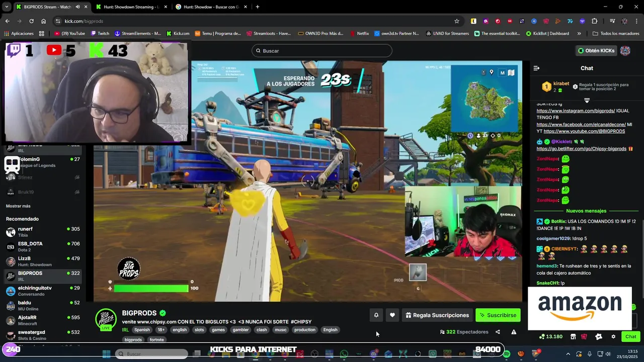Bookmark this page with the star icon
Image resolution: width=644 pixels, height=362 pixels.
(457, 21)
